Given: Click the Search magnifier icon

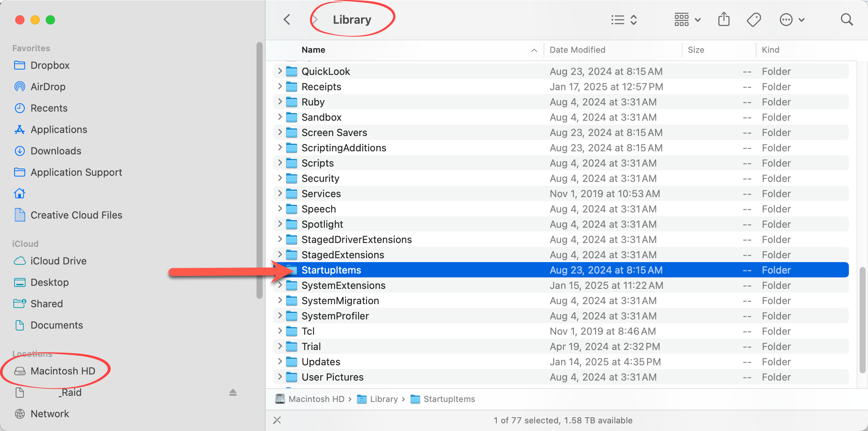Looking at the screenshot, I should (x=847, y=19).
